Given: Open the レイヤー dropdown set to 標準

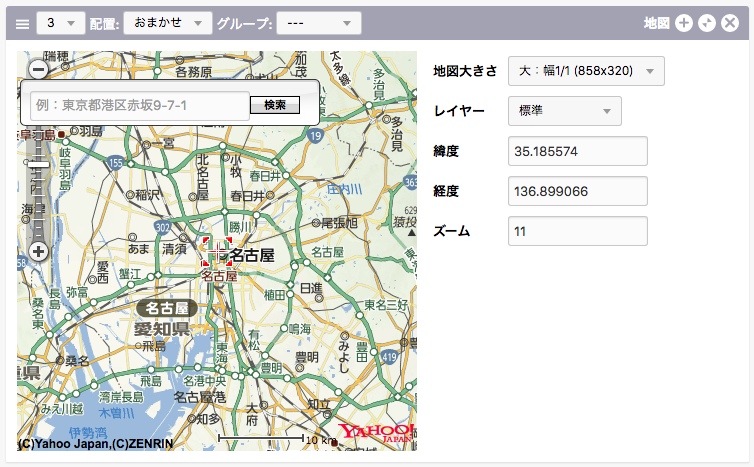Looking at the screenshot, I should tap(564, 111).
